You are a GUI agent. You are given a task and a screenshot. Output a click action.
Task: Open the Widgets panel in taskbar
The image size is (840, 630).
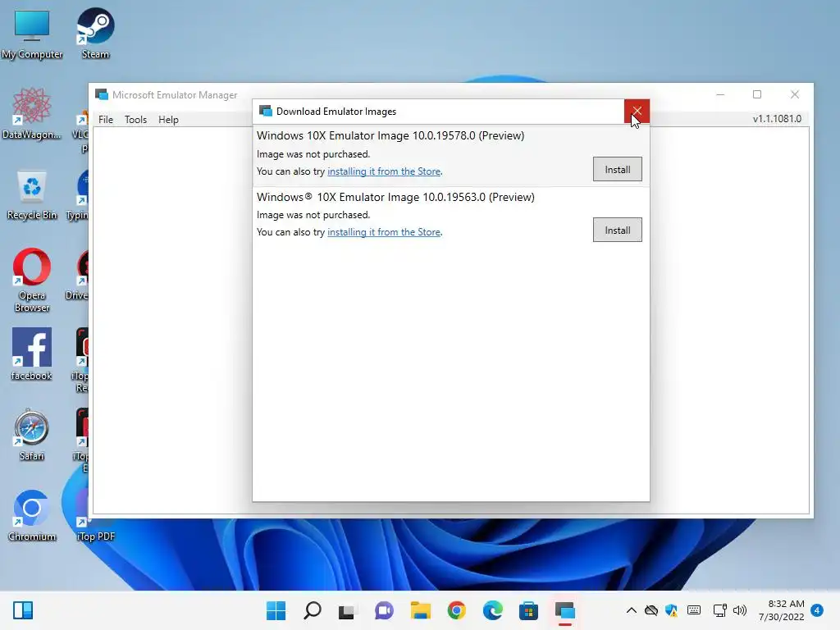tap(23, 610)
